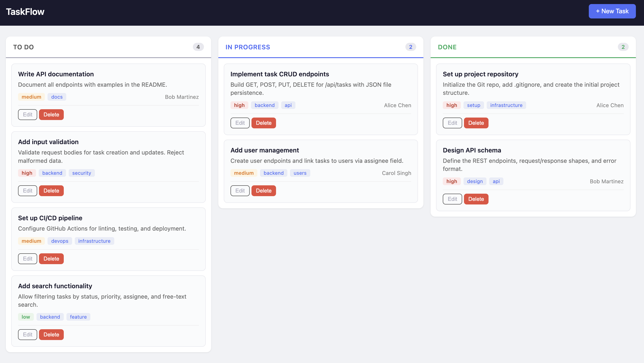Click medium priority tag on Write API documentation
This screenshot has width=644, height=363.
click(x=31, y=97)
